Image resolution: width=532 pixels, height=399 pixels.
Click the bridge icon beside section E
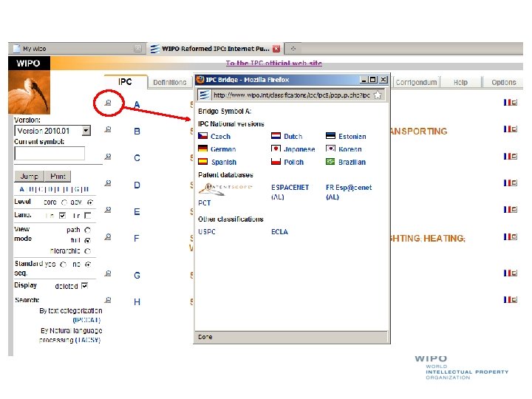(x=108, y=210)
